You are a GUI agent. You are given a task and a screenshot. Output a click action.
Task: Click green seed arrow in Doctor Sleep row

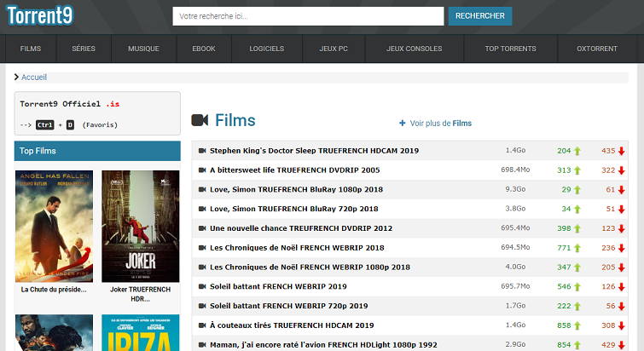click(x=577, y=151)
